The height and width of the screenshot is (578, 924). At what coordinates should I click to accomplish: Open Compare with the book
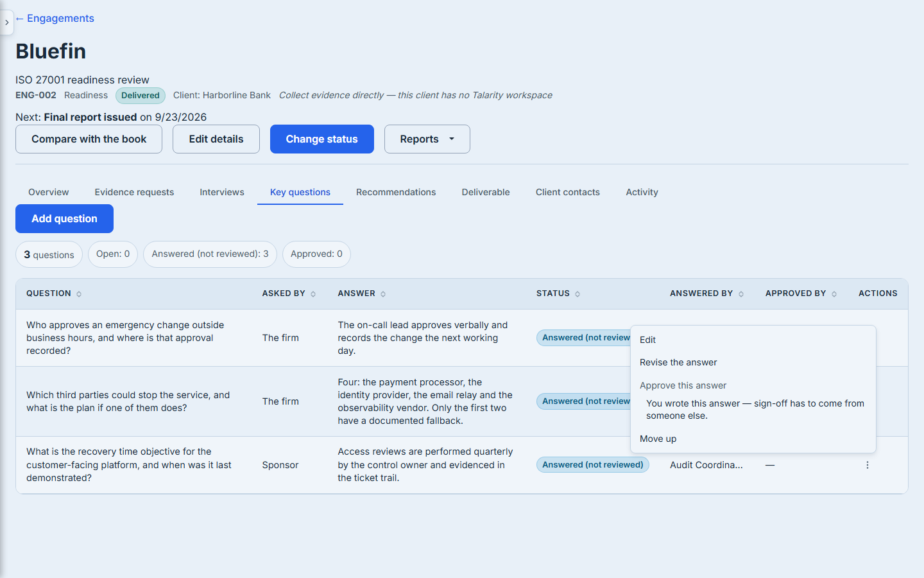(89, 139)
